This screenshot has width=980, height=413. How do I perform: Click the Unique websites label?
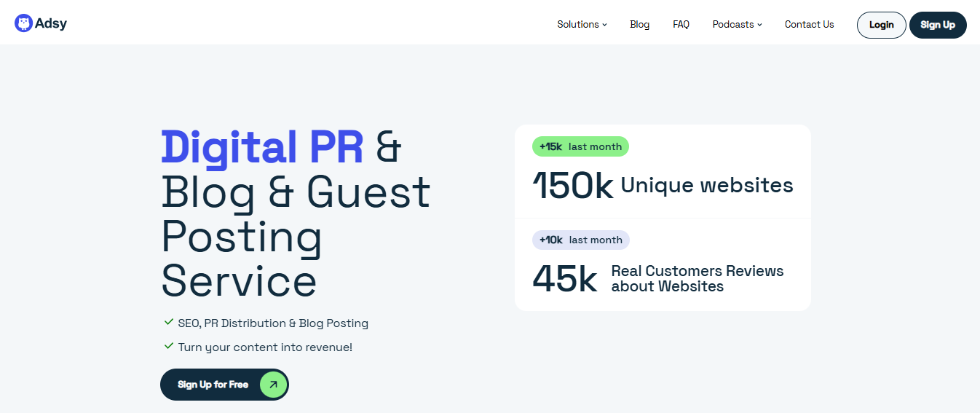(x=707, y=185)
